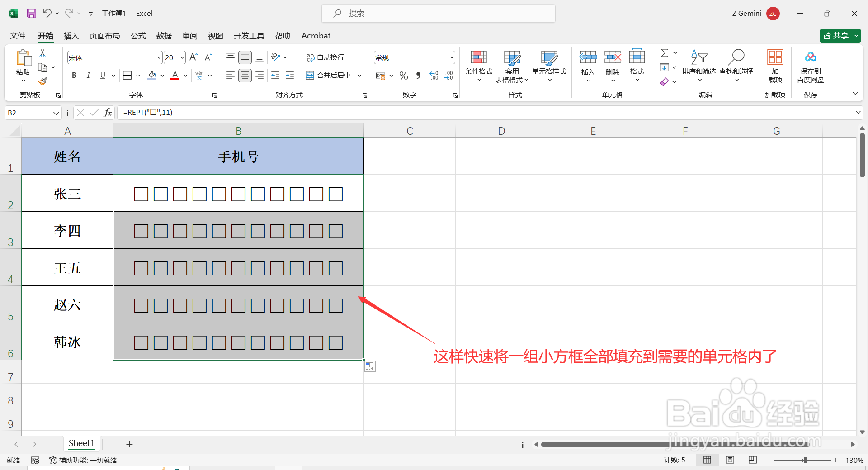The height and width of the screenshot is (470, 868).
Task: Toggle bold formatting
Action: pos(74,75)
